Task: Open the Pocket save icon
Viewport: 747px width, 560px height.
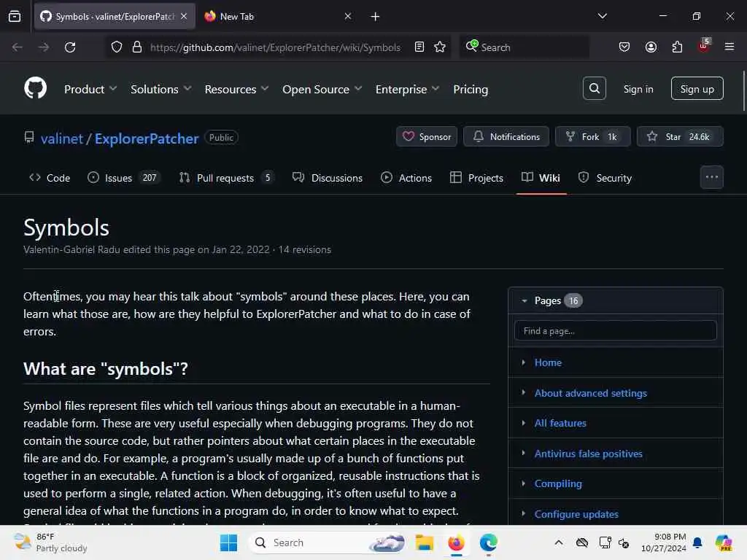Action: [624, 47]
